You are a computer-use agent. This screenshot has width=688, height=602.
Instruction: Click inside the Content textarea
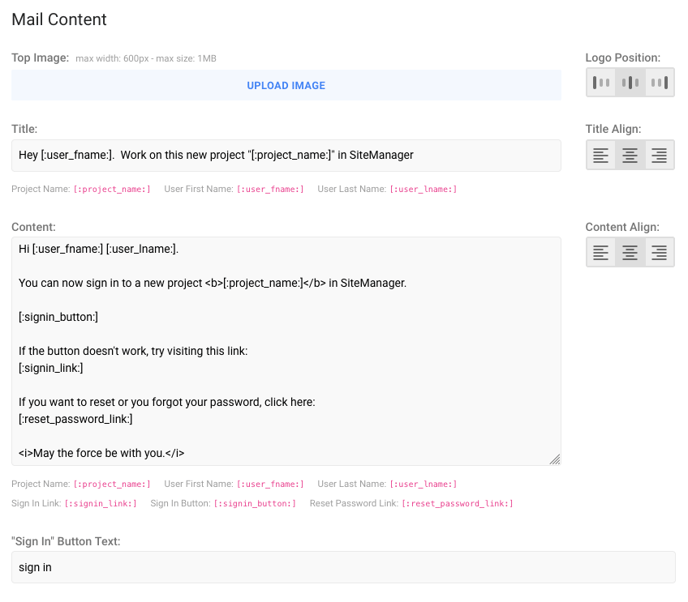286,351
